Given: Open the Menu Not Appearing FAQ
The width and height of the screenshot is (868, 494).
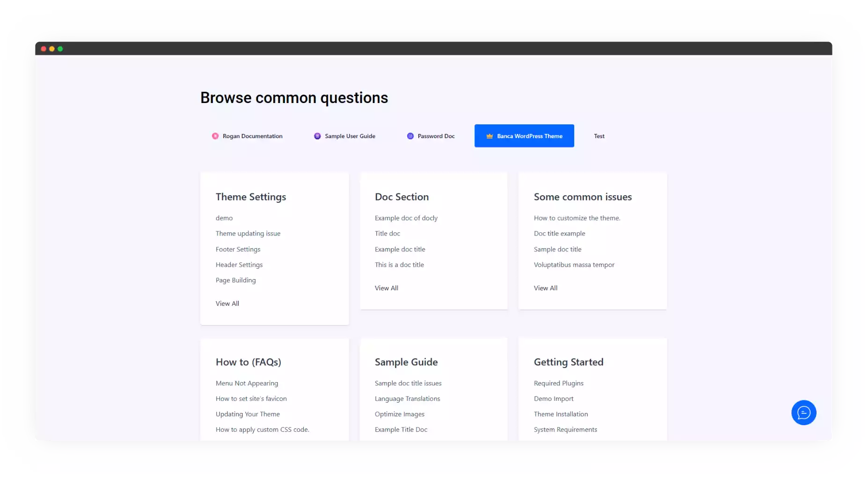Looking at the screenshot, I should tap(247, 383).
